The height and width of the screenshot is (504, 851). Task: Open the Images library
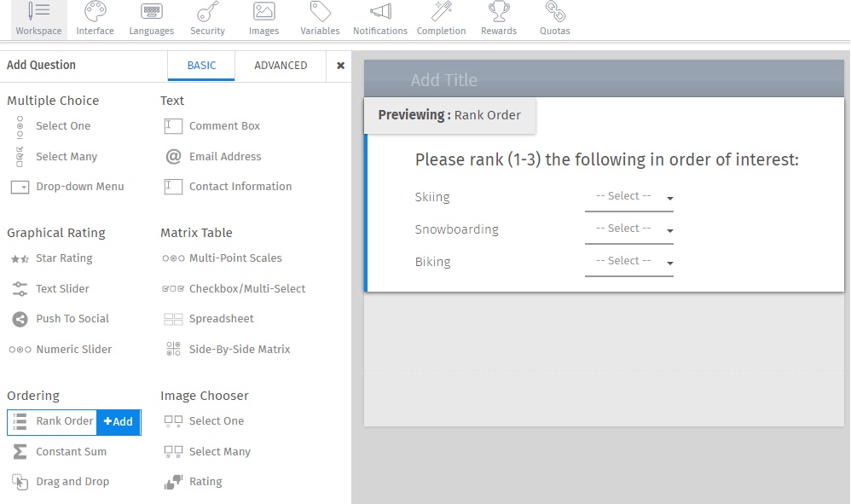[x=263, y=18]
